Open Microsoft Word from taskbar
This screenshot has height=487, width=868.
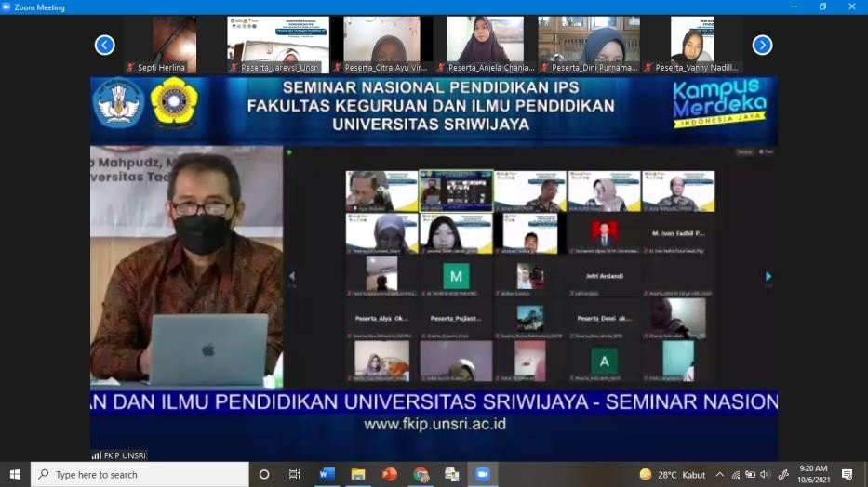pos(327,474)
